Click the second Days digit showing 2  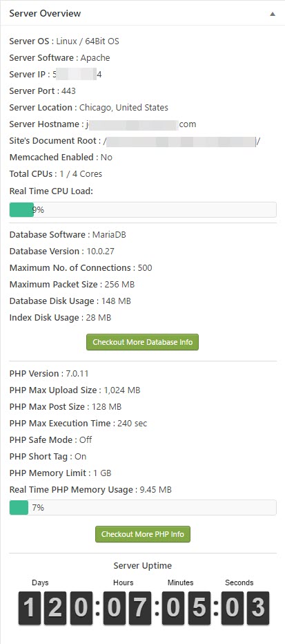(x=55, y=608)
